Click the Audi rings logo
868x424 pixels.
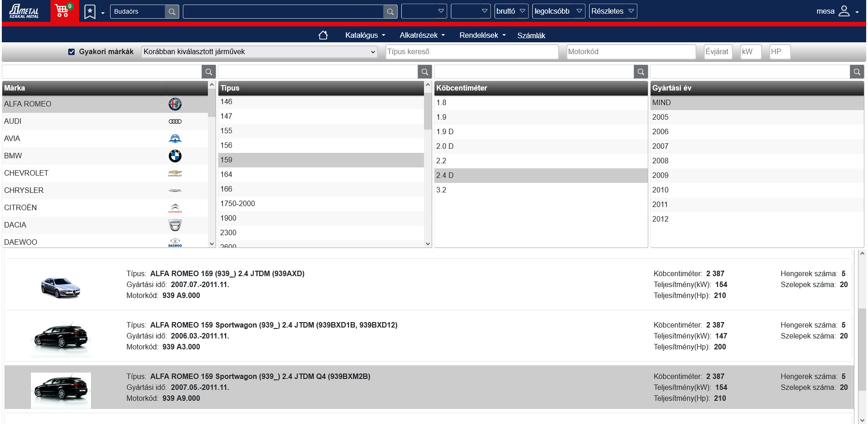pos(175,121)
